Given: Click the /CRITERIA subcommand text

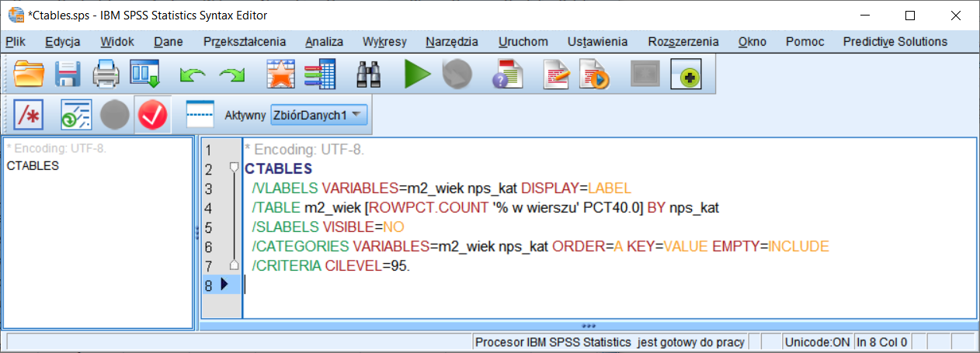Looking at the screenshot, I should pos(287,266).
